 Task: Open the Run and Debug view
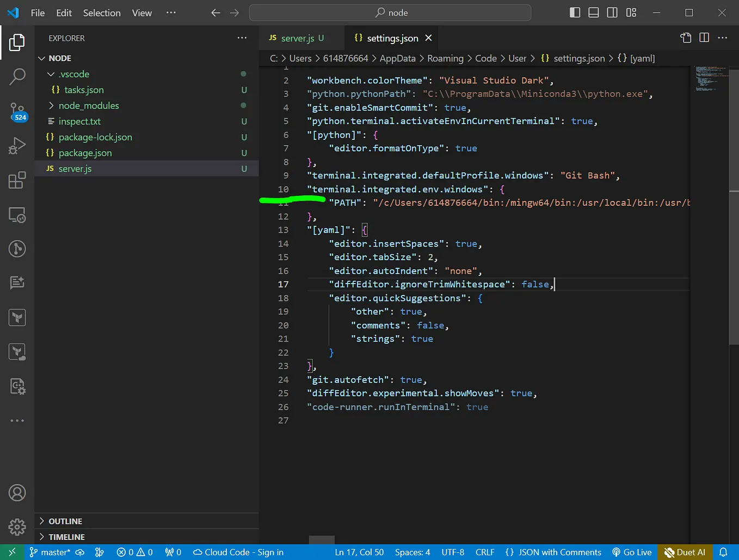point(17,146)
